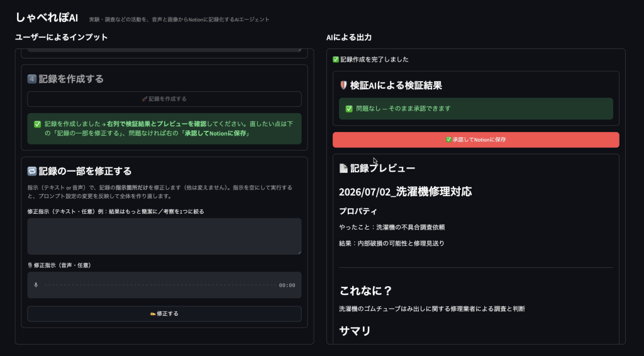This screenshot has width=644, height=356.
Task: Click the document icon beside 記録プレビュー
Action: tap(343, 168)
